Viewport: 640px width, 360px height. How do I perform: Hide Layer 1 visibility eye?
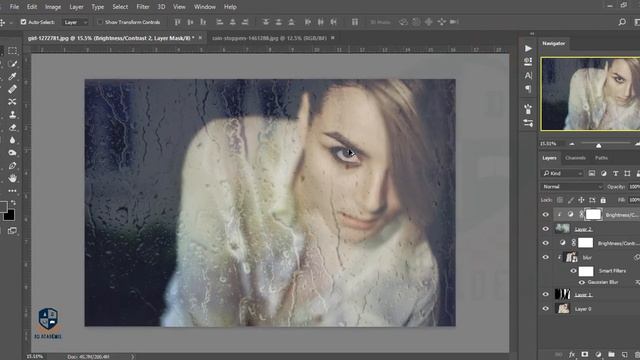pyautogui.click(x=546, y=294)
